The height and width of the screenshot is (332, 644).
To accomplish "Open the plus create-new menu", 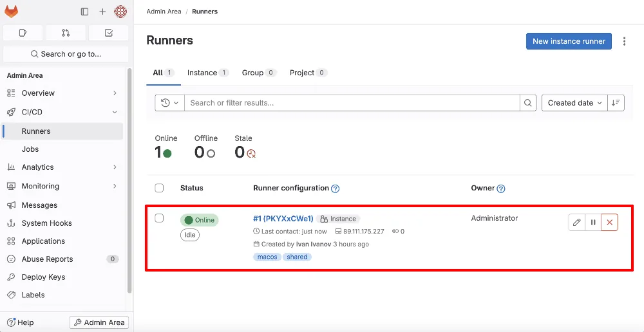I will [102, 12].
